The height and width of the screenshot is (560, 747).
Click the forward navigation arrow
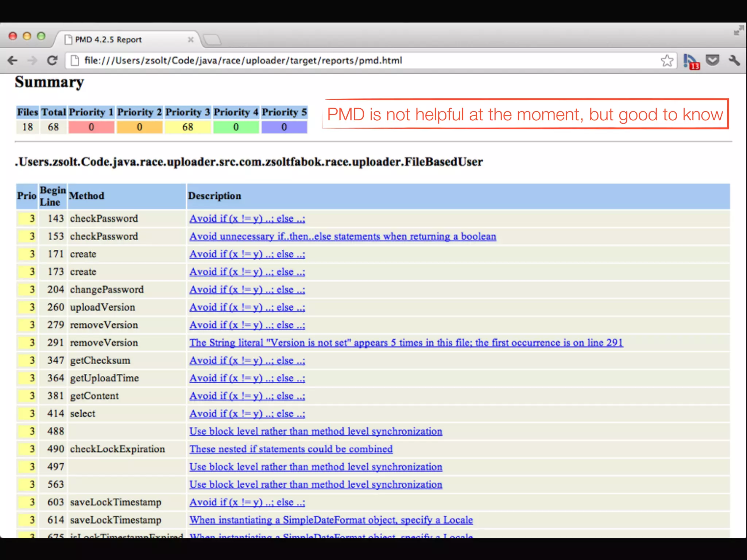32,60
